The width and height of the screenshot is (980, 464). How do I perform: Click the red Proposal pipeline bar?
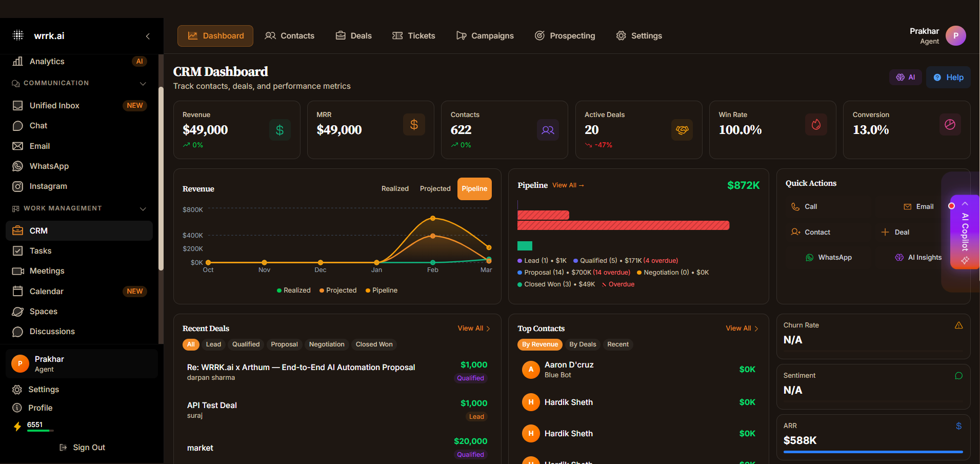coord(623,225)
